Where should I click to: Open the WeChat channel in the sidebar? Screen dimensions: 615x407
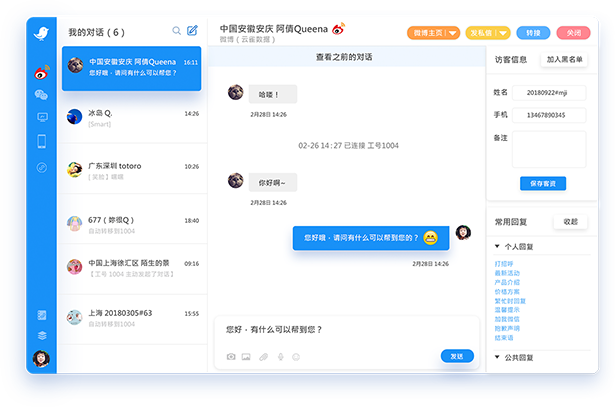click(41, 95)
